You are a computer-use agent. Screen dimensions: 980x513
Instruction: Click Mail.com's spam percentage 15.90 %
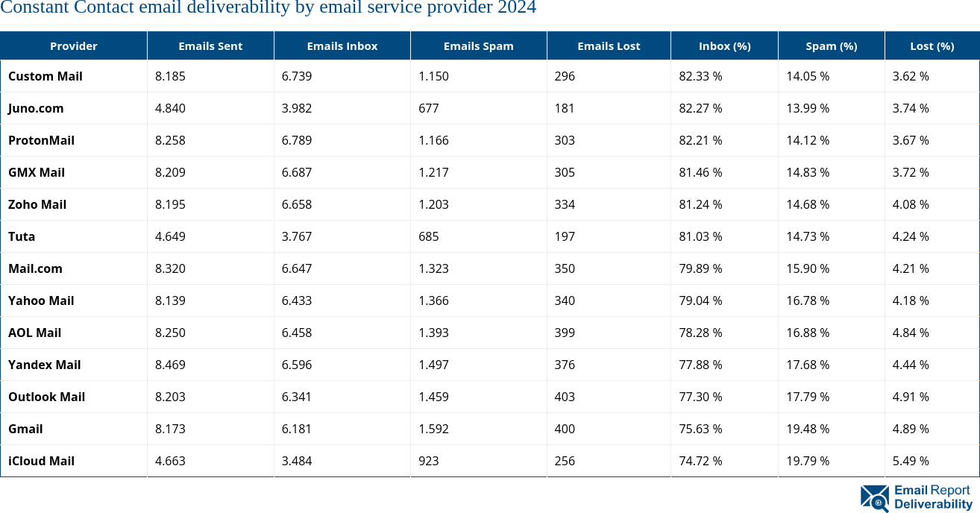808,268
